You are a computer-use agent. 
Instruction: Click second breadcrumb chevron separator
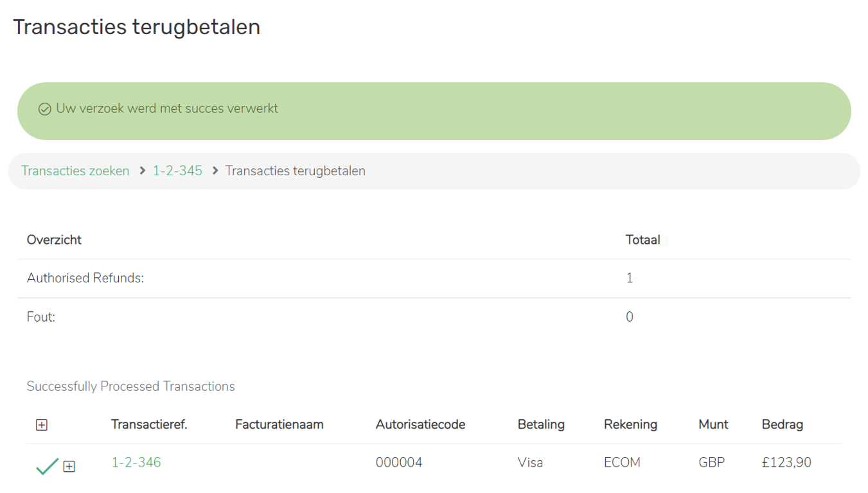pyautogui.click(x=215, y=171)
